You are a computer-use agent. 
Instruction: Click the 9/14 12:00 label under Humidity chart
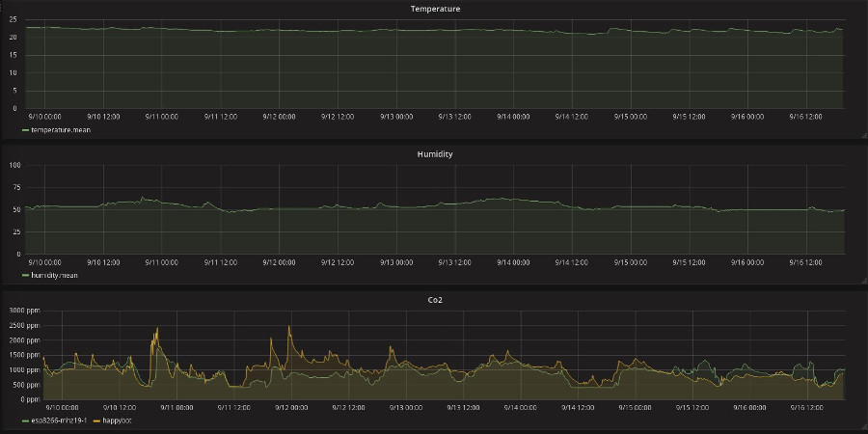pos(572,262)
